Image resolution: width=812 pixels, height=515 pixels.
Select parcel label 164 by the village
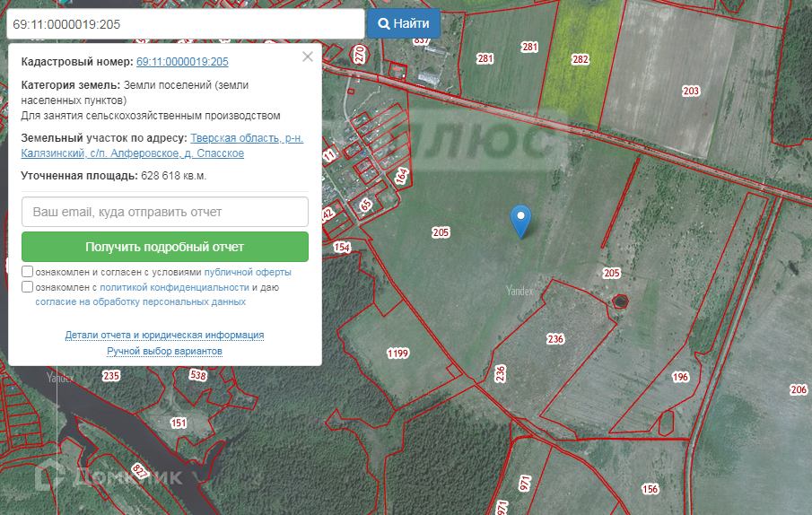[x=401, y=176]
